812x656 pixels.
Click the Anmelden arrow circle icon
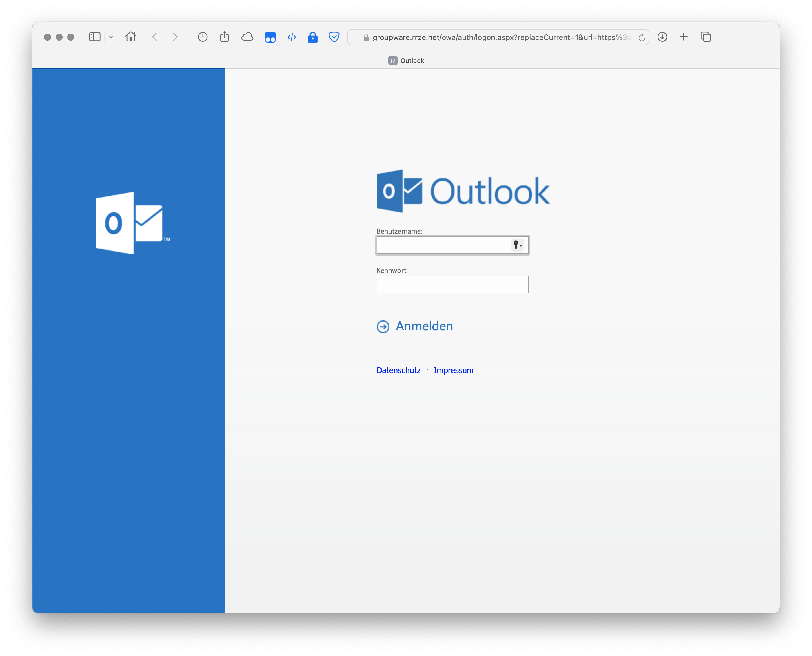(383, 327)
